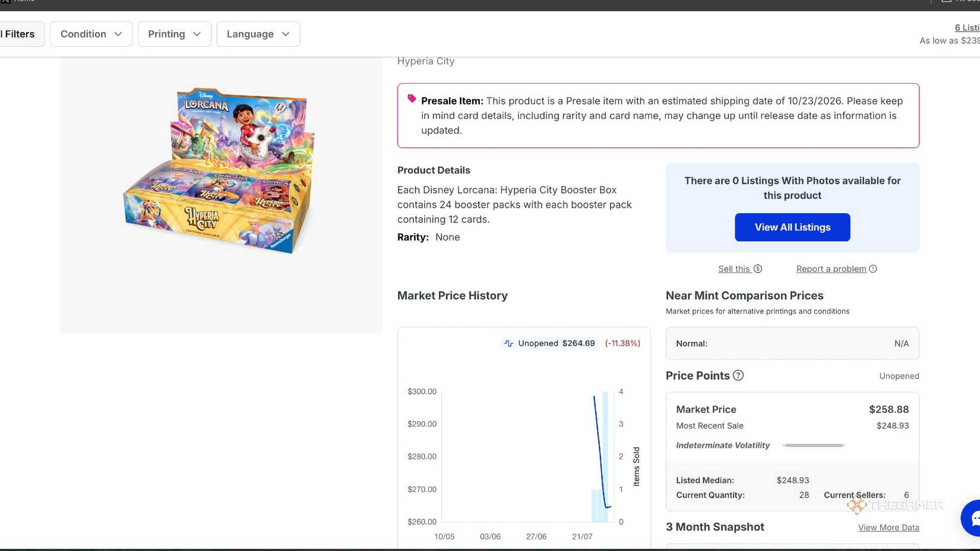Click the Price Points help question icon
Viewport: 980px width, 551px height.
(738, 375)
